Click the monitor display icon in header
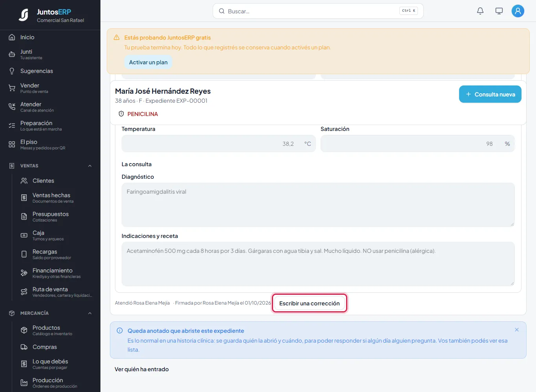 point(499,11)
